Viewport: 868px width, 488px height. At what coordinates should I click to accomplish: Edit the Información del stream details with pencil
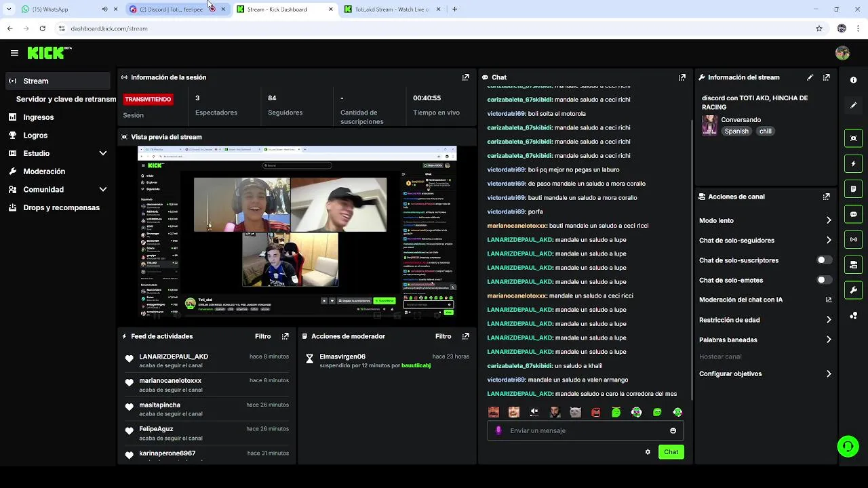[810, 77]
